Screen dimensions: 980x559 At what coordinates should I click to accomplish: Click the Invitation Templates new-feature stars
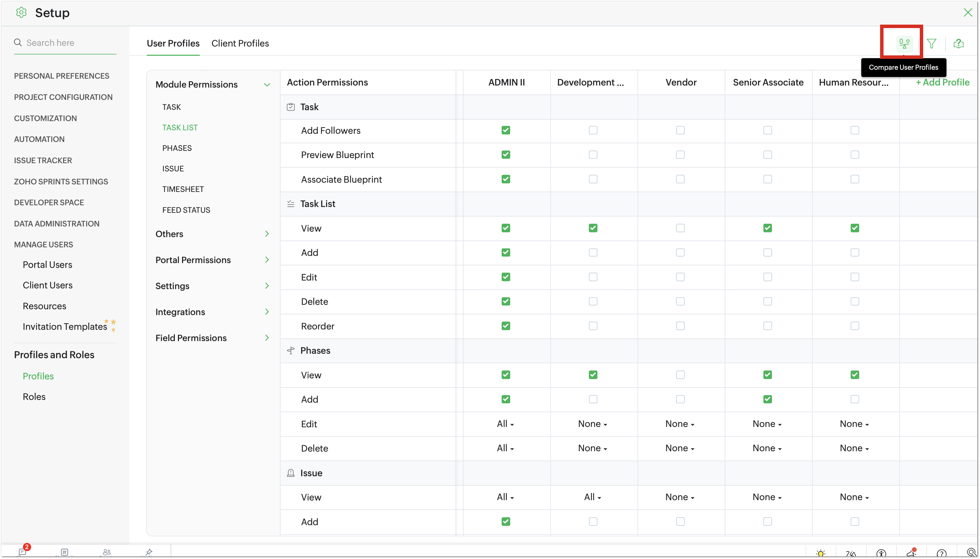(111, 324)
